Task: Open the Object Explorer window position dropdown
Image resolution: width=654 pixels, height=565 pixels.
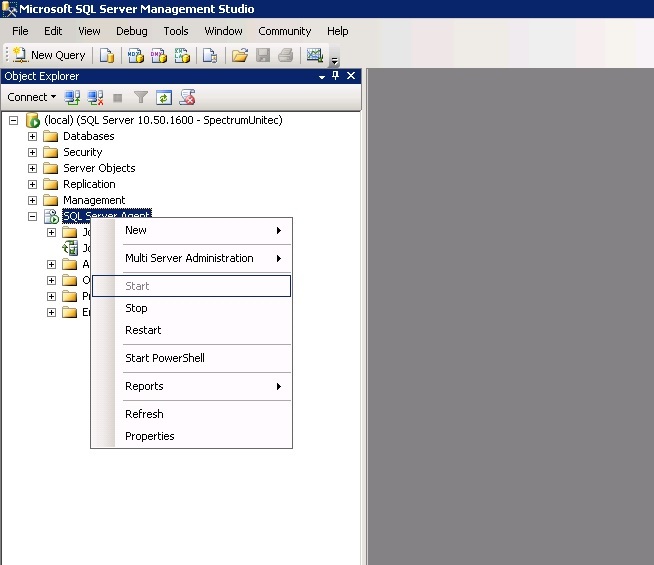Action: tap(322, 77)
